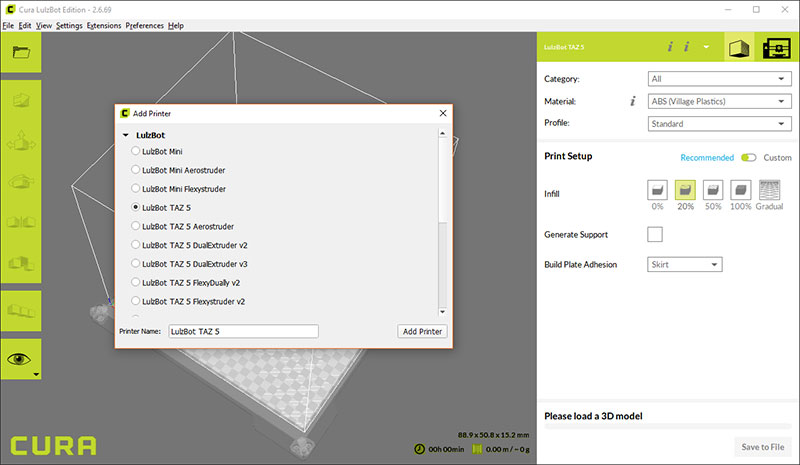Click the Material info icon
Image resolution: width=800 pixels, height=465 pixels.
point(633,101)
